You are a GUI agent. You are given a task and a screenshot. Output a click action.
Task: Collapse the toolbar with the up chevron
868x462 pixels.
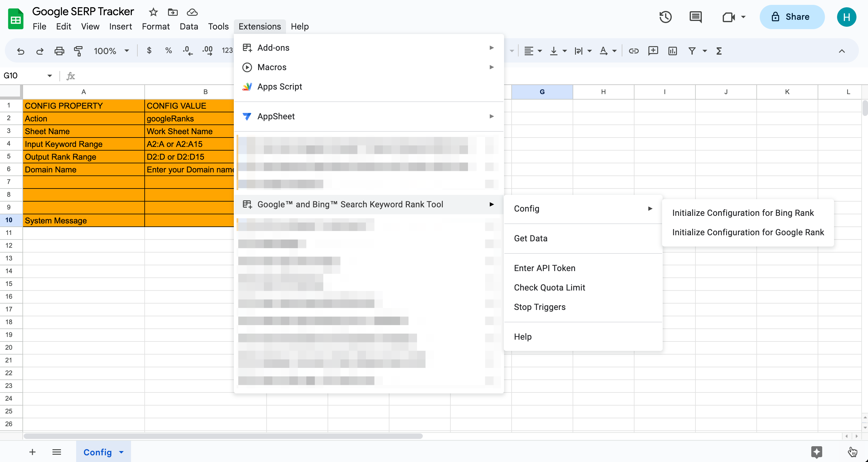pos(842,51)
